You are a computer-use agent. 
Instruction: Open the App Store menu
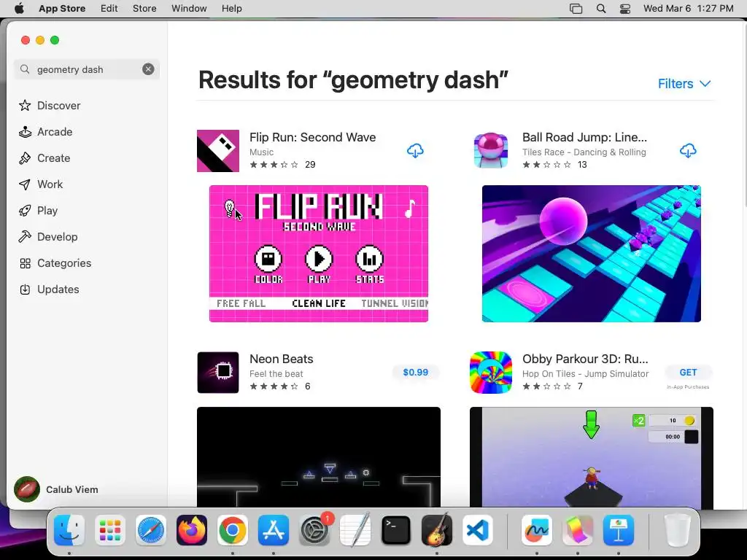tap(62, 8)
